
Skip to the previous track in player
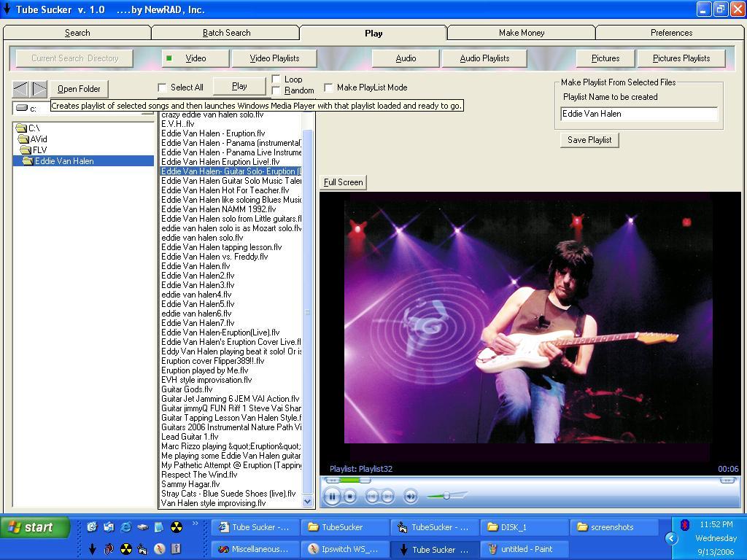(x=371, y=496)
